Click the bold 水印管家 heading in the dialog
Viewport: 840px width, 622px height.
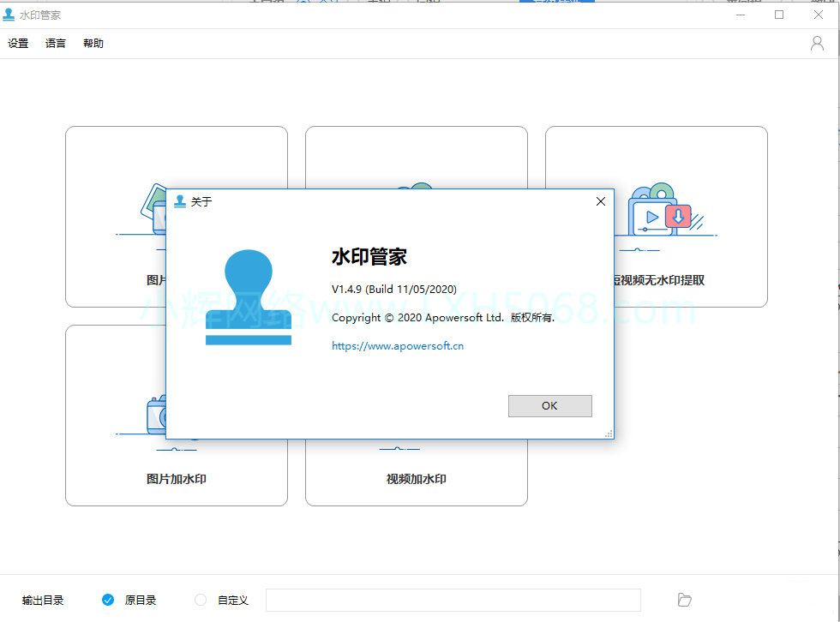(369, 257)
